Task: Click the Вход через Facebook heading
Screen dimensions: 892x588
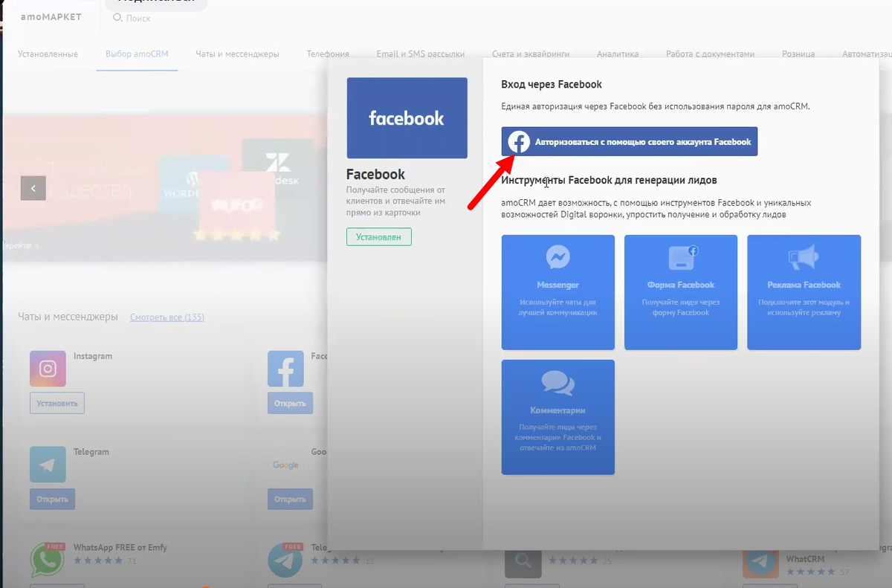Action: point(552,85)
